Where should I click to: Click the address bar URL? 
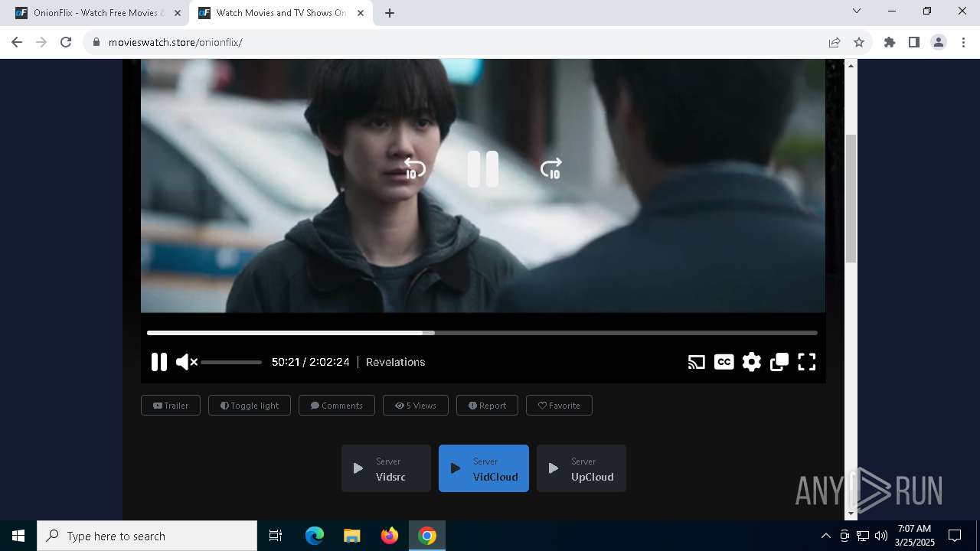tap(175, 42)
